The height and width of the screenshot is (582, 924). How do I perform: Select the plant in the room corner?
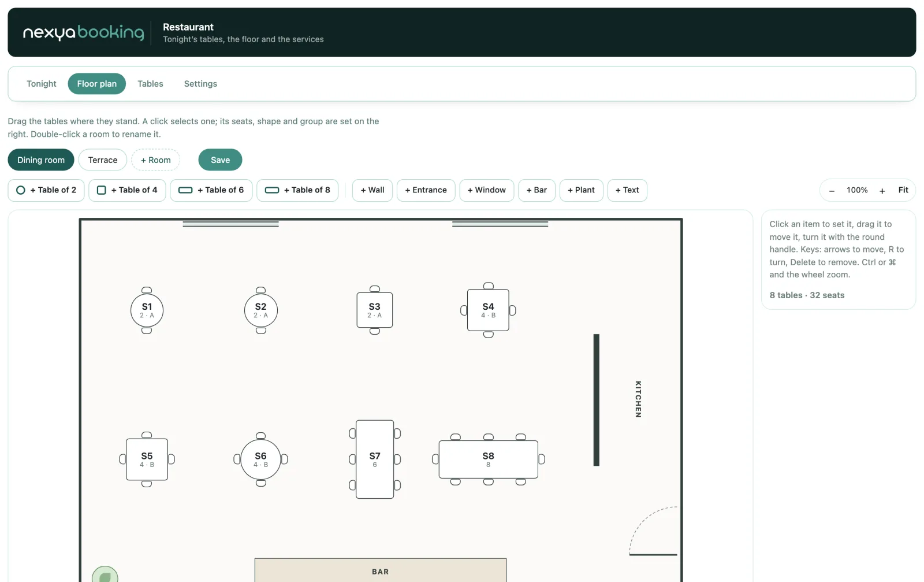point(105,574)
